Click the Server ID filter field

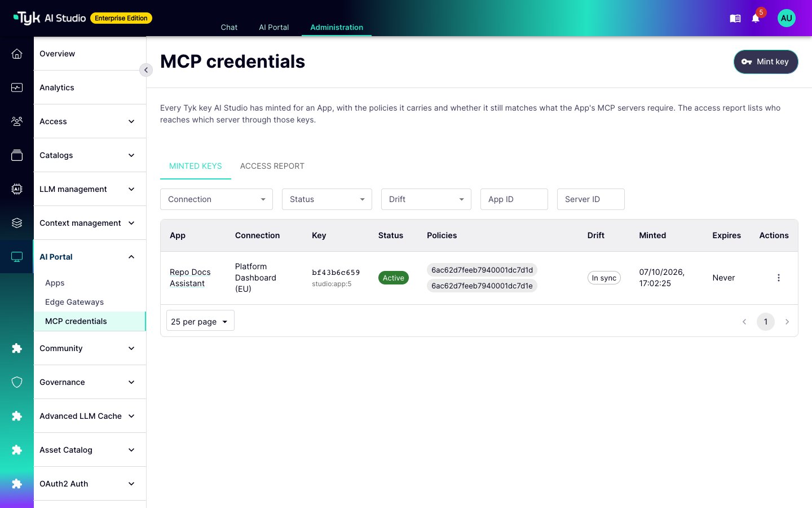[x=591, y=199]
